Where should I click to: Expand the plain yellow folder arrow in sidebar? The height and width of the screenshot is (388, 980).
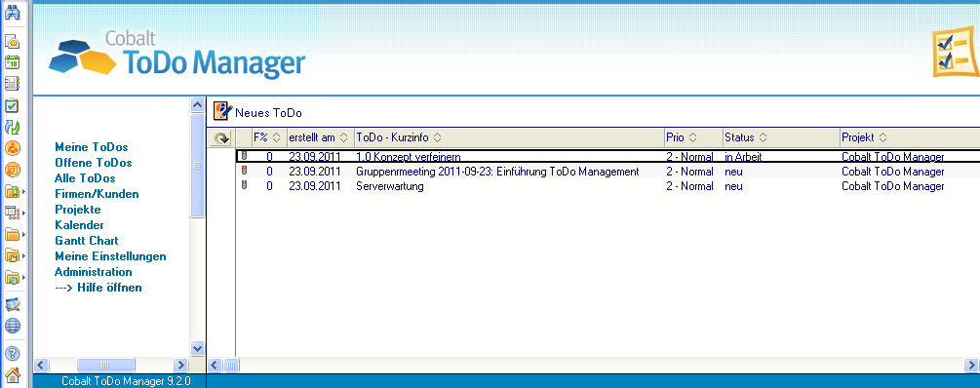click(23, 235)
